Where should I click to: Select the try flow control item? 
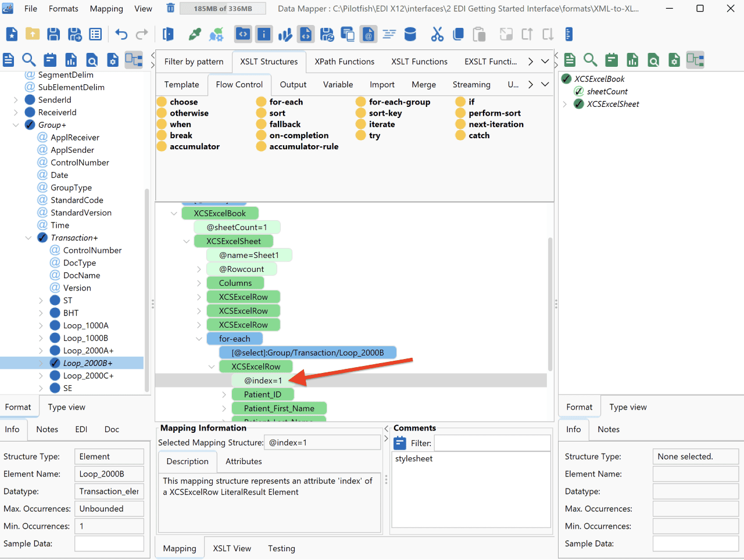pos(368,135)
